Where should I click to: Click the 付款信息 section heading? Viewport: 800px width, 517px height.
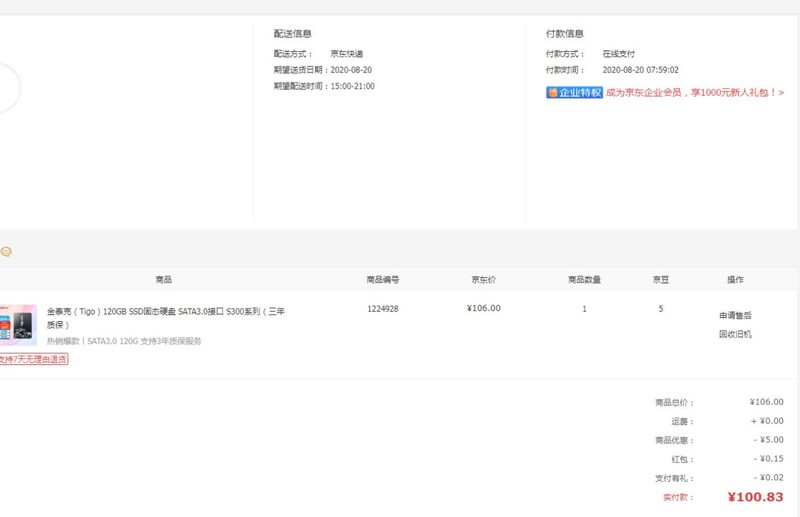click(x=565, y=34)
